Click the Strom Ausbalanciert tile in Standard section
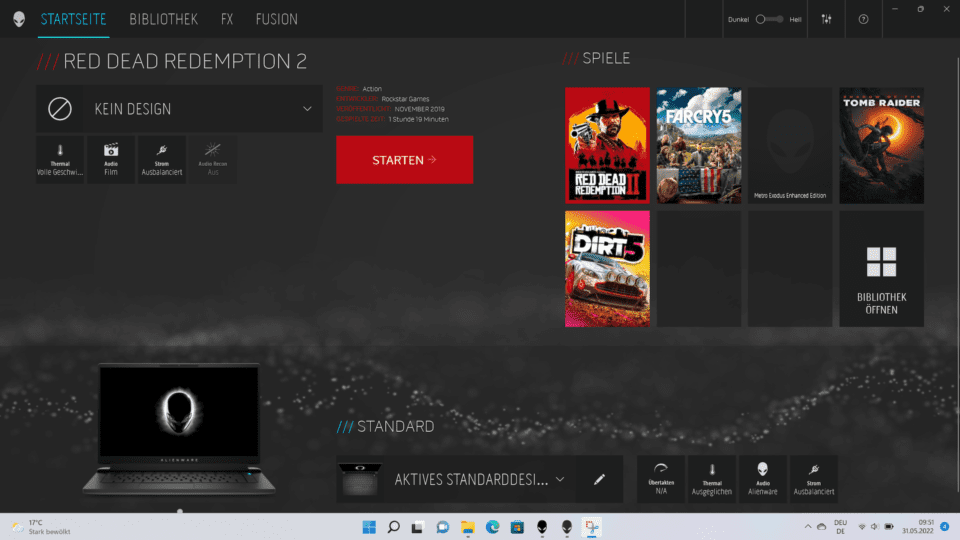The width and height of the screenshot is (960, 540). pos(813,479)
